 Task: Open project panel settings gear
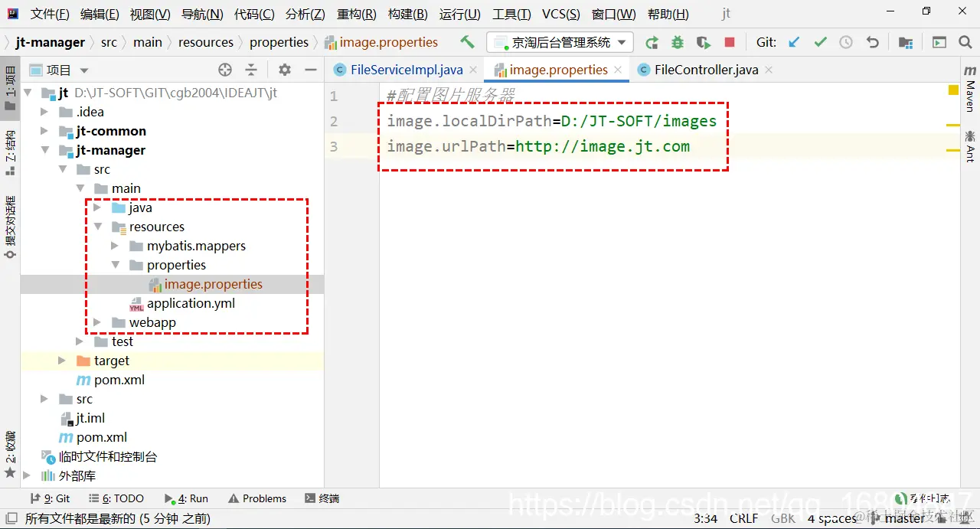click(285, 70)
